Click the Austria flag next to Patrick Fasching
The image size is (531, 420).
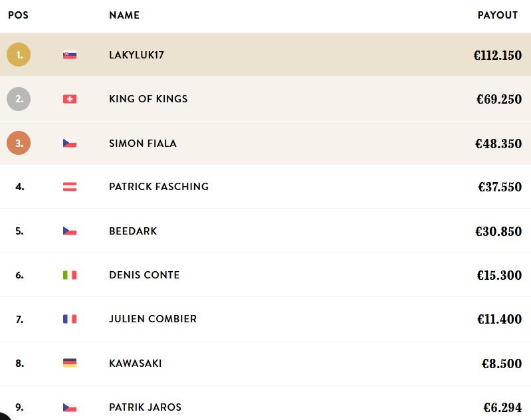[x=70, y=187]
